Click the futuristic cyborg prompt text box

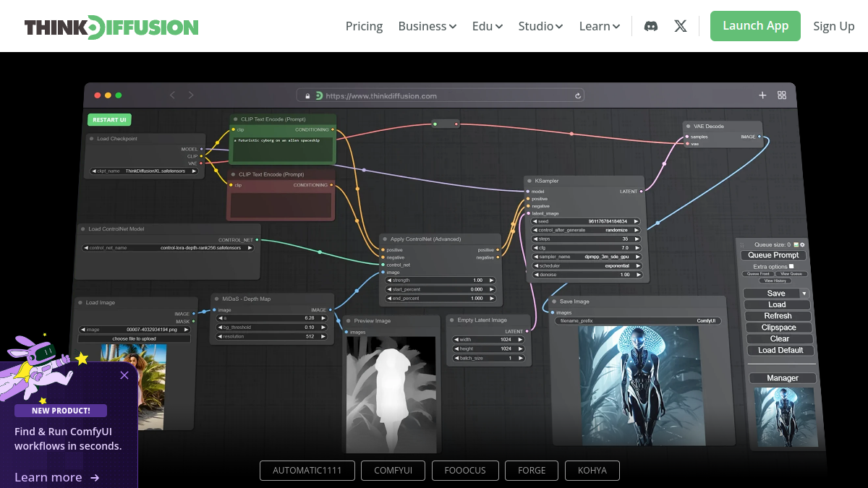[x=283, y=149]
